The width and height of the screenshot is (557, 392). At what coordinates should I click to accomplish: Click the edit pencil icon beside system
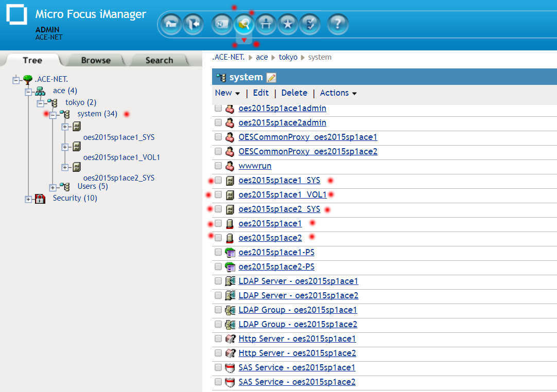[x=271, y=77]
